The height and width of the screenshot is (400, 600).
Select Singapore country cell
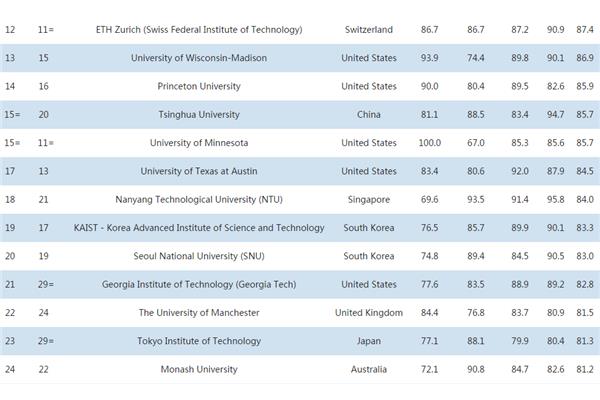pos(369,200)
